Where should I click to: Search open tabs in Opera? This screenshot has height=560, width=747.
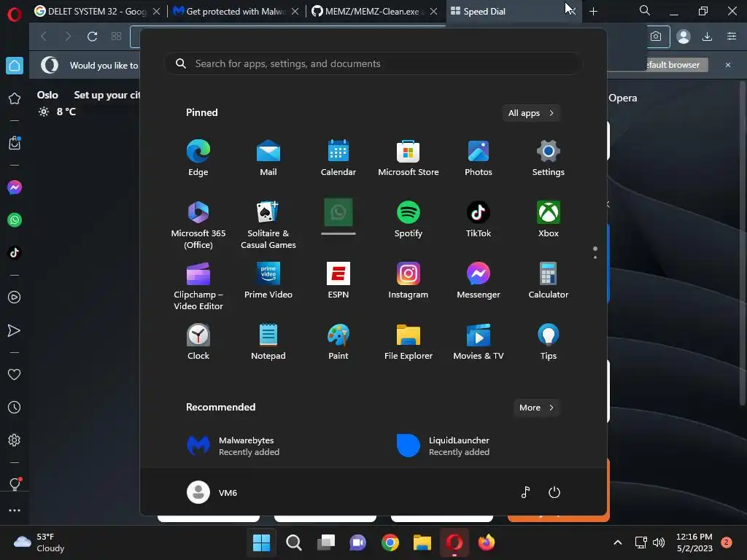(x=645, y=10)
